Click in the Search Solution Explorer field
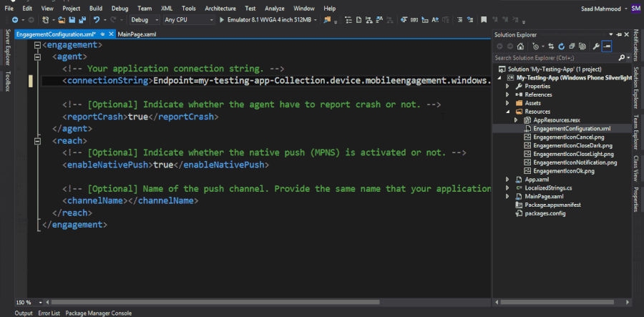644x317 pixels. point(555,58)
